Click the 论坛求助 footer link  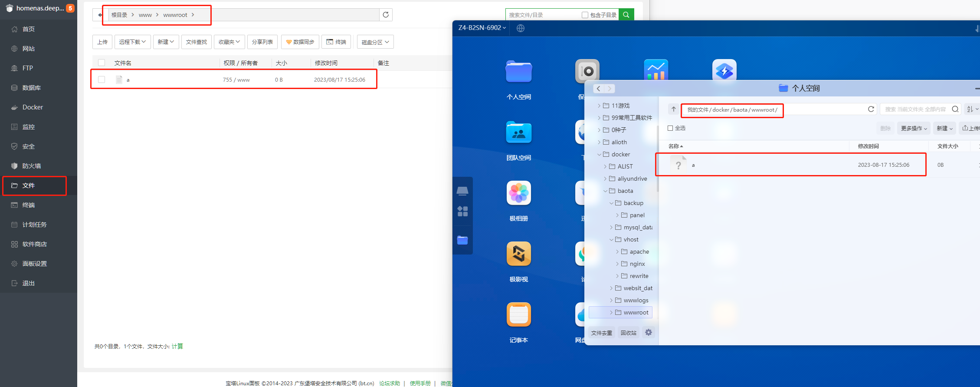[x=390, y=383]
